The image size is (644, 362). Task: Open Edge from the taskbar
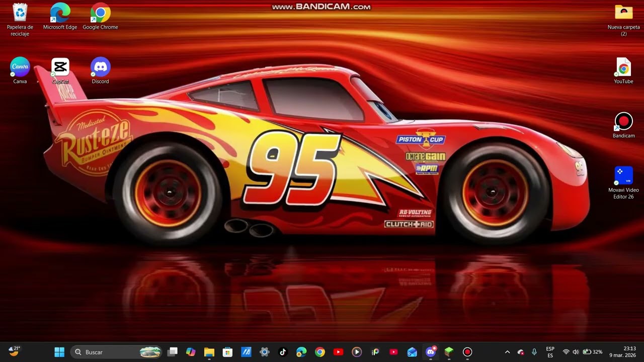coord(301,352)
